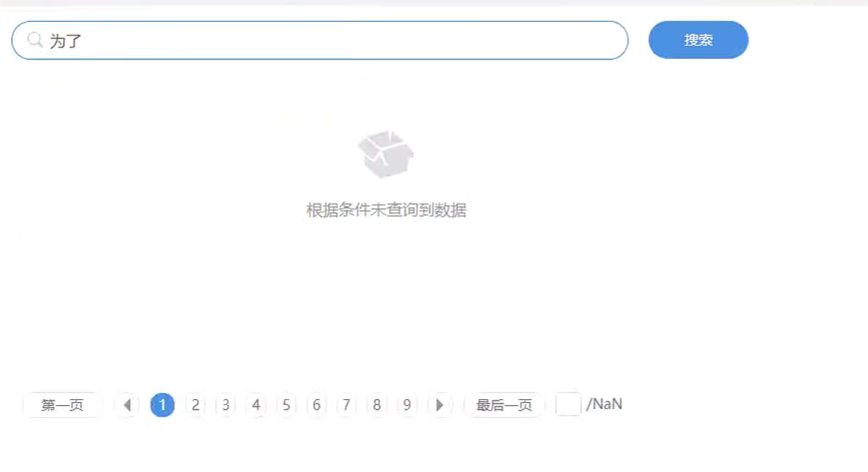Go to page 6
The width and height of the screenshot is (868, 472).
(x=316, y=405)
